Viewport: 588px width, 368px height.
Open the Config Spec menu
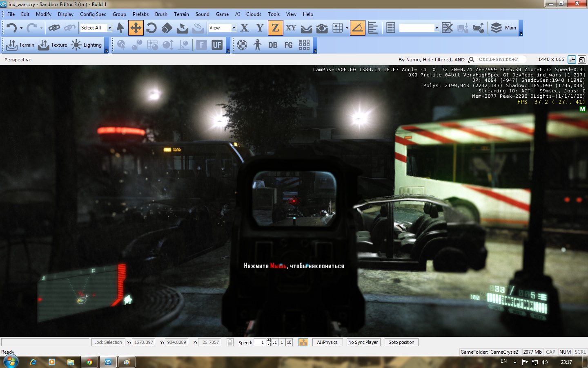point(93,14)
